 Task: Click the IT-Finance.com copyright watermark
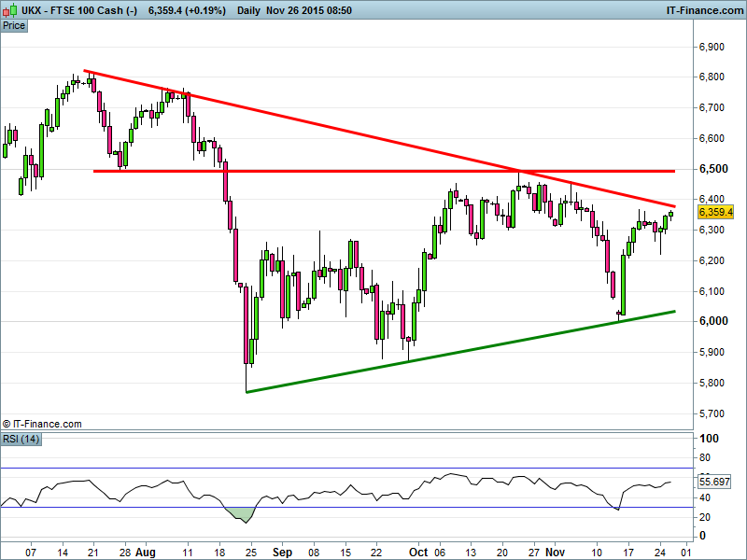(42, 423)
